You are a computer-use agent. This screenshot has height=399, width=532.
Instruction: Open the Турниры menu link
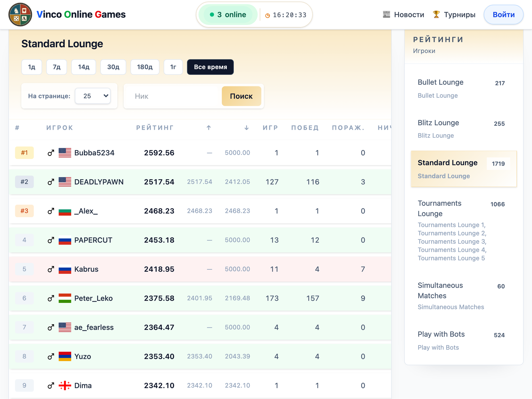coord(454,15)
